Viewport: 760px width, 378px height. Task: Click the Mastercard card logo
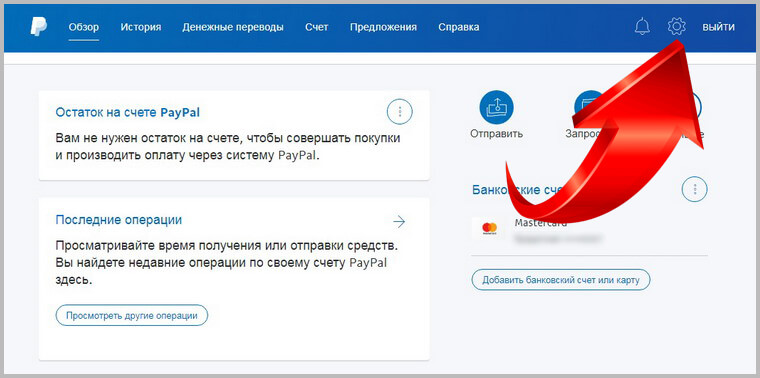click(x=490, y=228)
